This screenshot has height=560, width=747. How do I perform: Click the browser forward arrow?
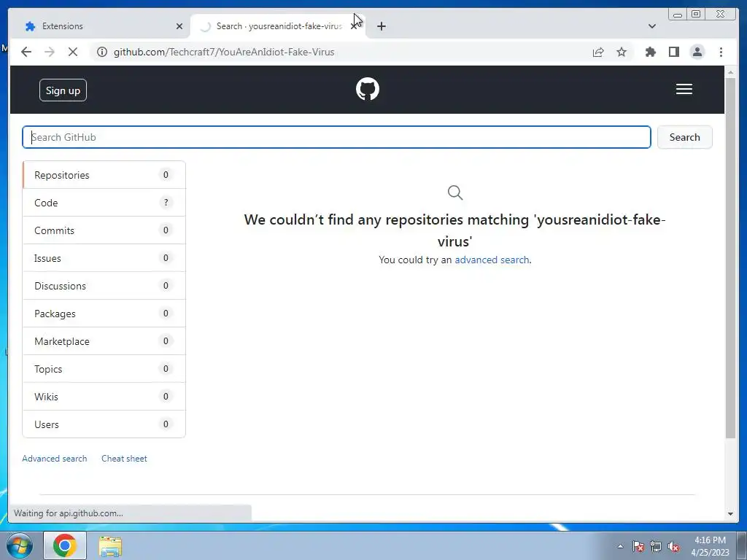pos(50,52)
